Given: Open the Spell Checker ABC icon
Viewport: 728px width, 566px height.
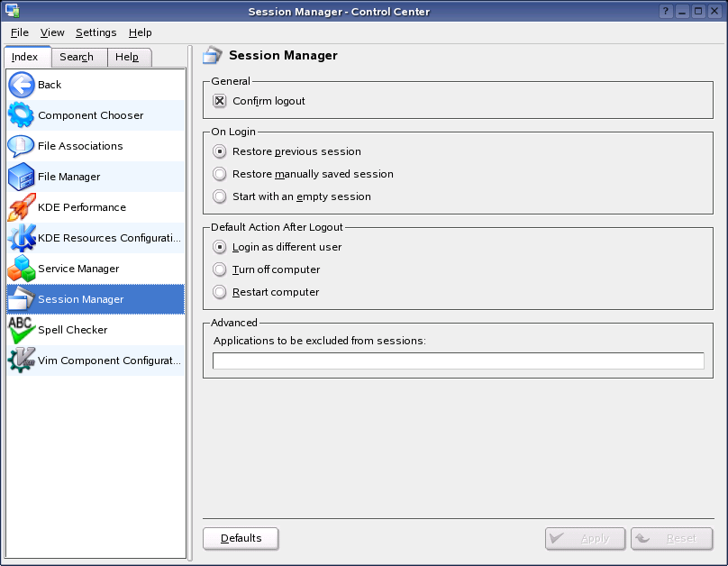Looking at the screenshot, I should [x=22, y=330].
